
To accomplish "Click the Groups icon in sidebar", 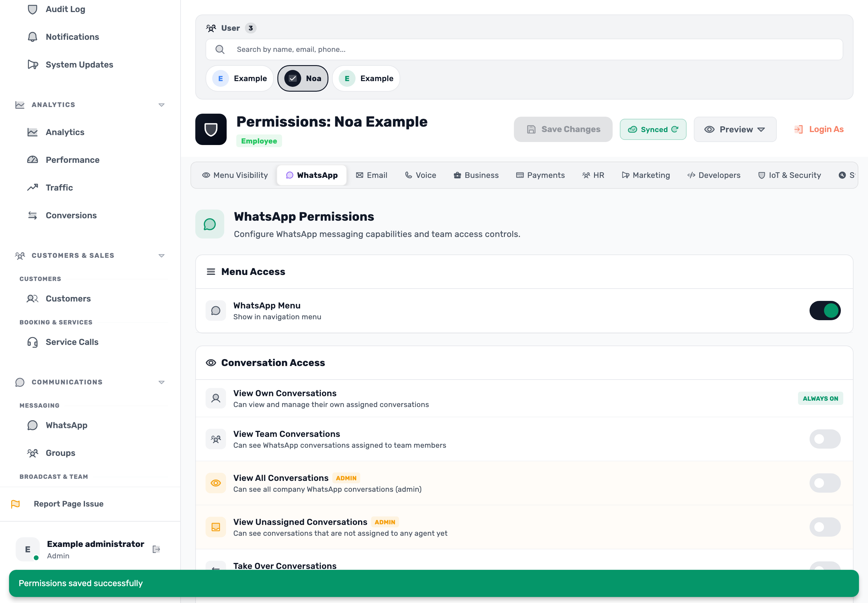I will click(x=33, y=453).
